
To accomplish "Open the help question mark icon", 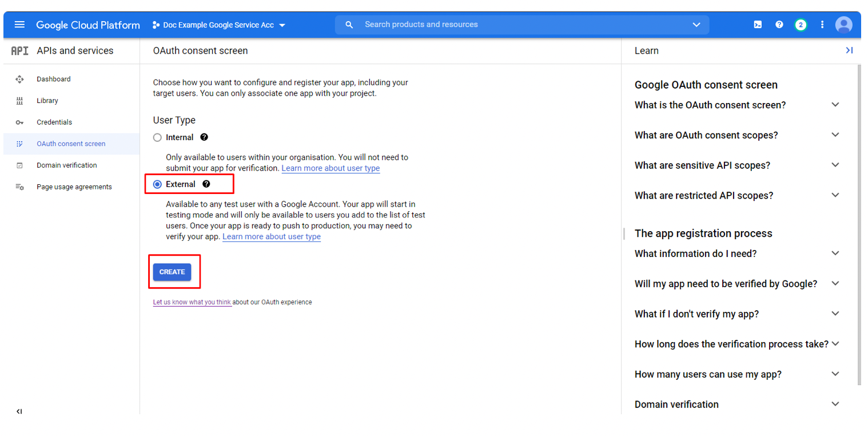I will [779, 25].
